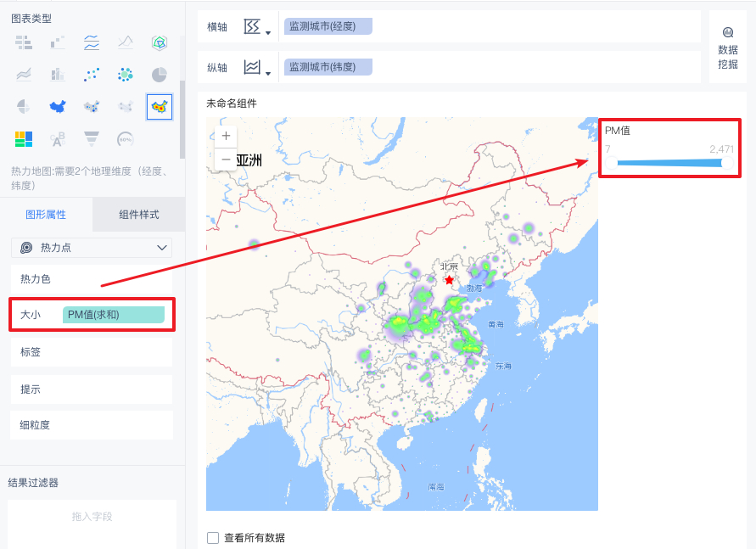The height and width of the screenshot is (549, 756).
Task: Choose the colorful treemap chart icon
Action: coord(24,139)
